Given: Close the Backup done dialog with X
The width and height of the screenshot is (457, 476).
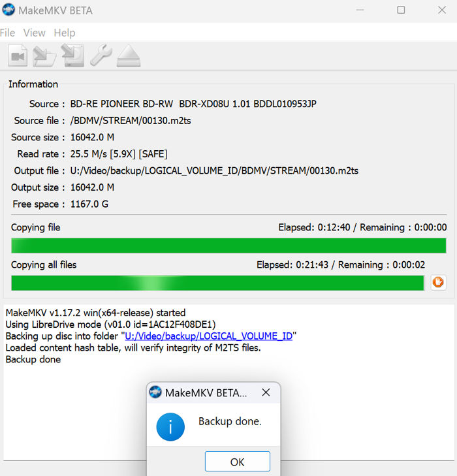Looking at the screenshot, I should click(x=266, y=392).
